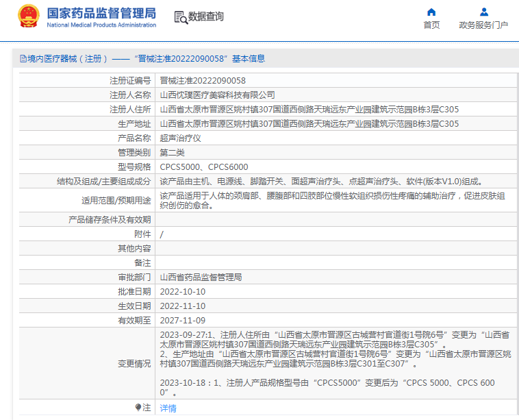This screenshot has width=519, height=420.
Task: Click 国家药品监督管理局 site title
Action: click(101, 13)
